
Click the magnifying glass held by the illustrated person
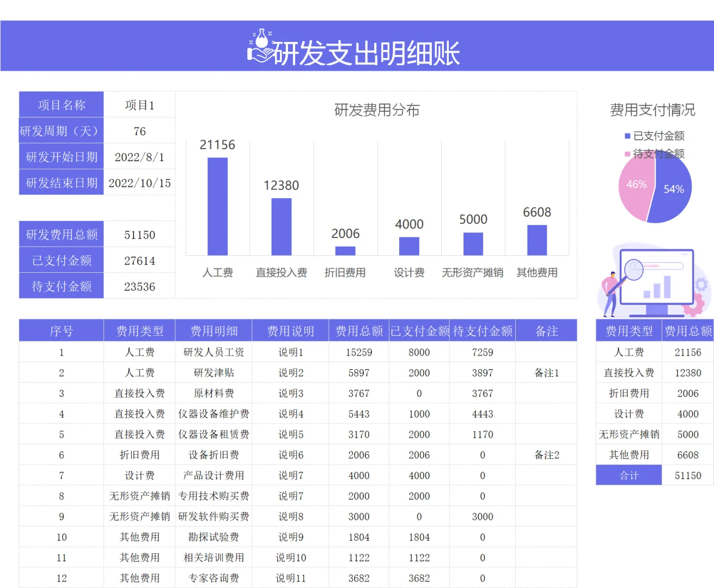[x=634, y=270]
